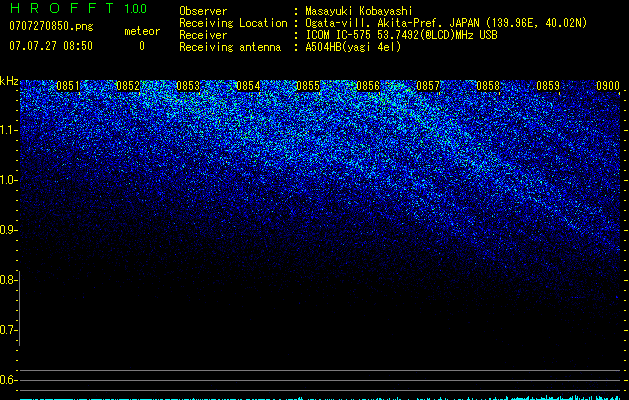Click the Ogata-vill. Akita-Pref. JAPAN location text
This screenshot has height=400, width=629.
(x=446, y=23)
